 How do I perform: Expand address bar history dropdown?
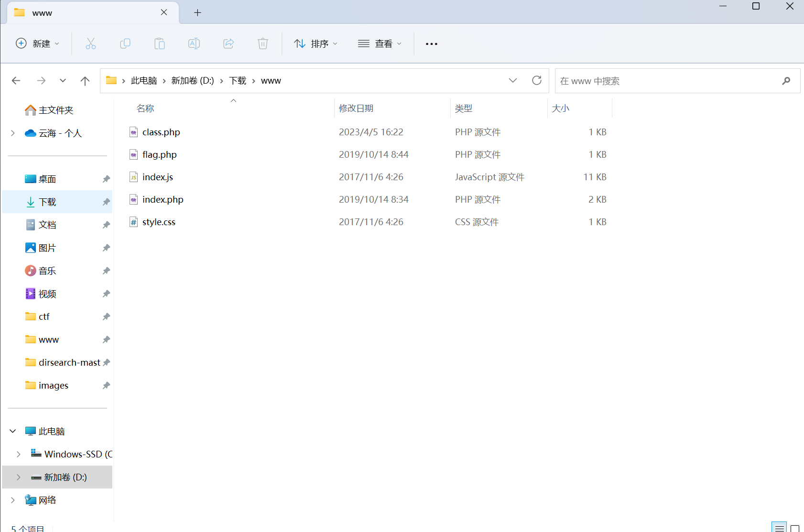[513, 80]
